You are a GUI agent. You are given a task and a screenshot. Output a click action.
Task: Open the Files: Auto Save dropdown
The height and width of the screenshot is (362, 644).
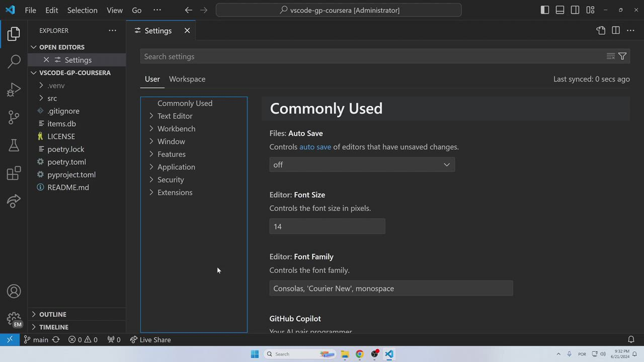point(362,164)
